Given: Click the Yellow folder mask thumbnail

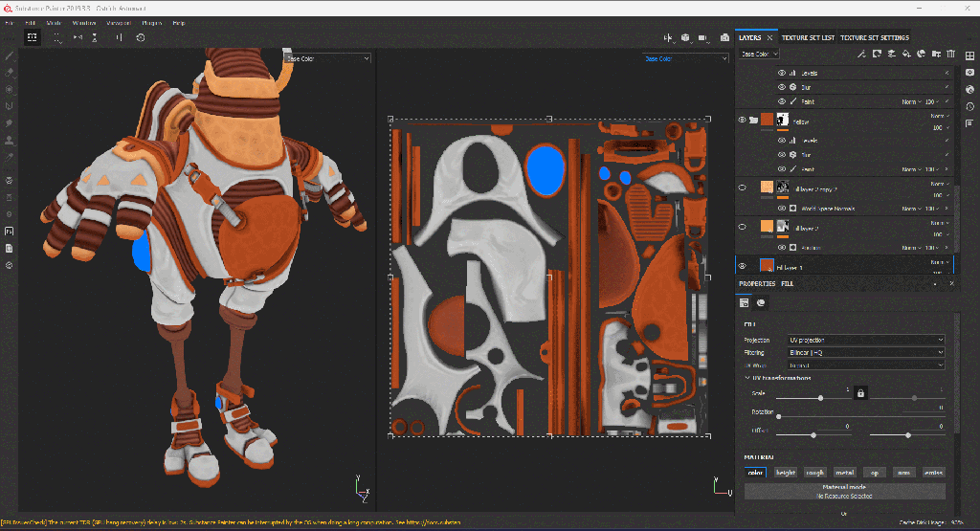Looking at the screenshot, I should pos(783,120).
